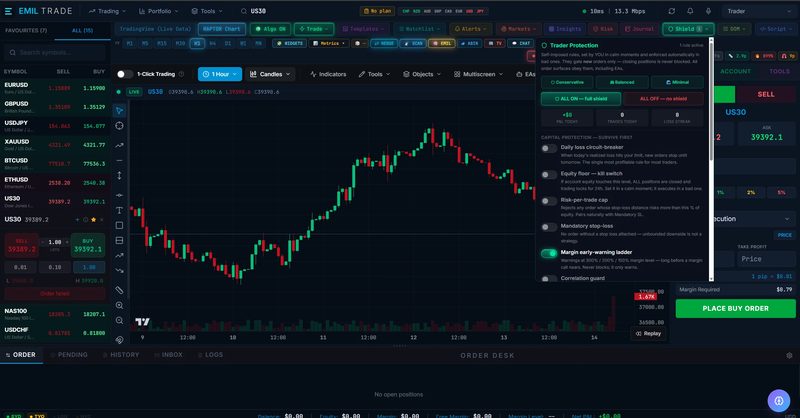800x418 pixels.
Task: Click the refresh icon in top bar
Action: coord(672,11)
